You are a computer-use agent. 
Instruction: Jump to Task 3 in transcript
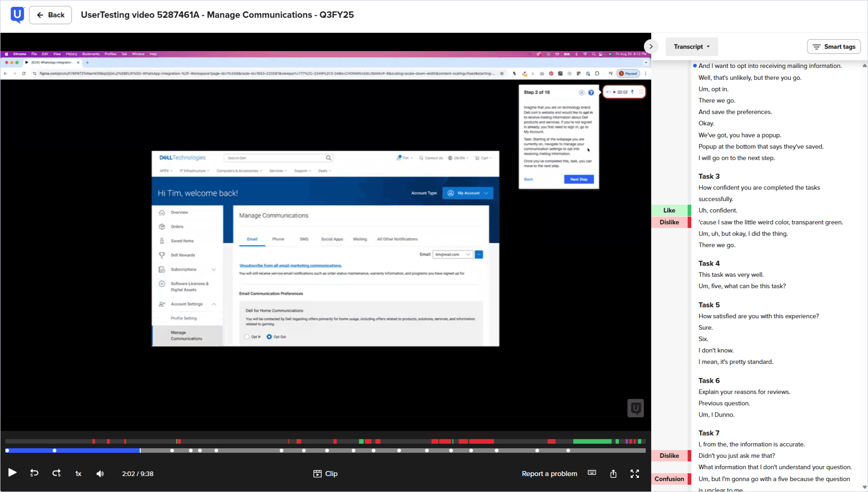(x=709, y=176)
